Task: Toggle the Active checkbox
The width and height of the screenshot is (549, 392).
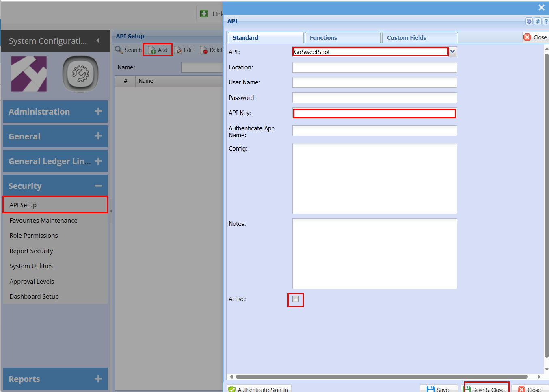Action: click(x=296, y=299)
